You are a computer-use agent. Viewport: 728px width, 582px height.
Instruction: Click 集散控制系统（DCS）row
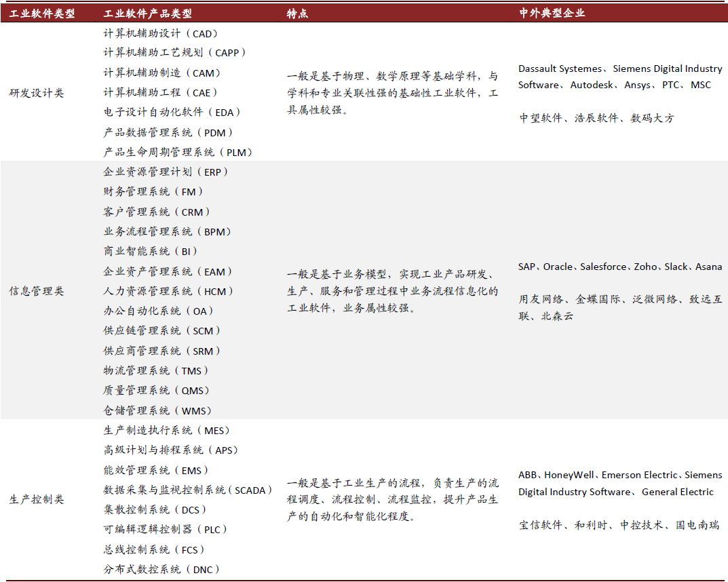(155, 509)
